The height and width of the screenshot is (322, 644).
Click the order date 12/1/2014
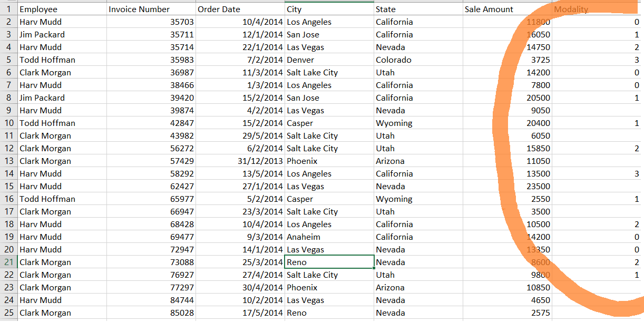pyautogui.click(x=240, y=34)
